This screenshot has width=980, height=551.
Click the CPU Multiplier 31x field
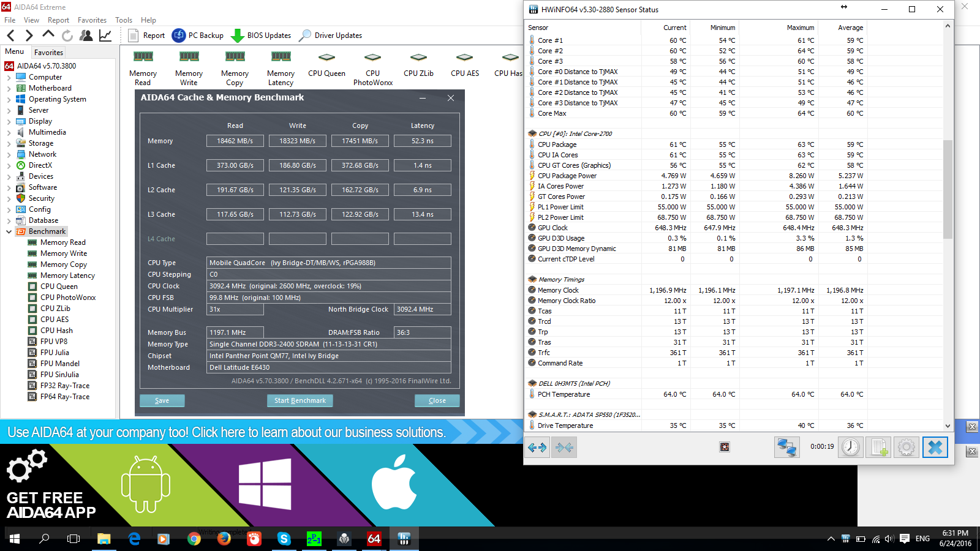click(235, 309)
